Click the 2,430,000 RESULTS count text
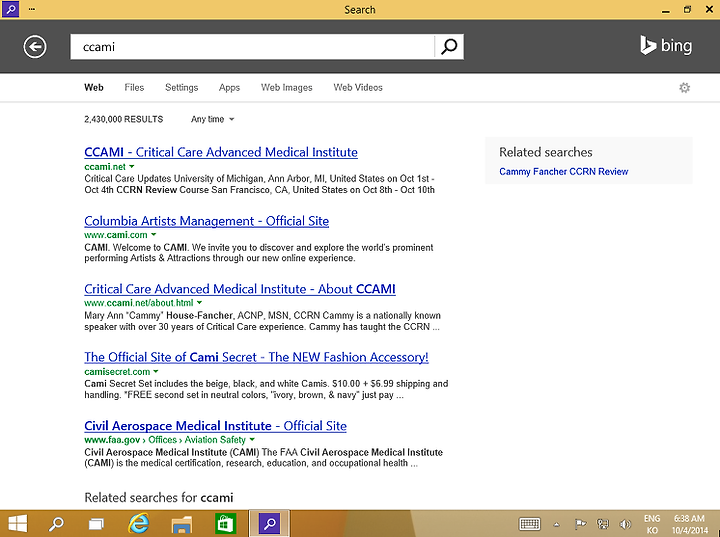 124,119
